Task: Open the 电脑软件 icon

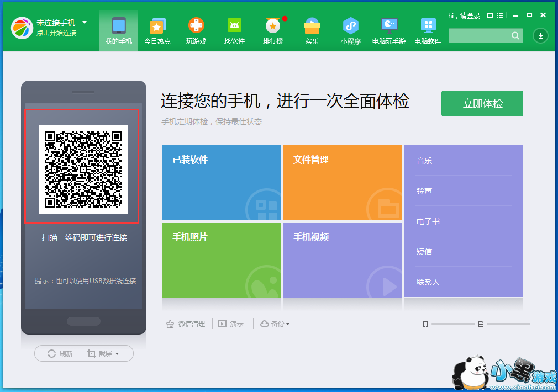Action: tap(428, 25)
